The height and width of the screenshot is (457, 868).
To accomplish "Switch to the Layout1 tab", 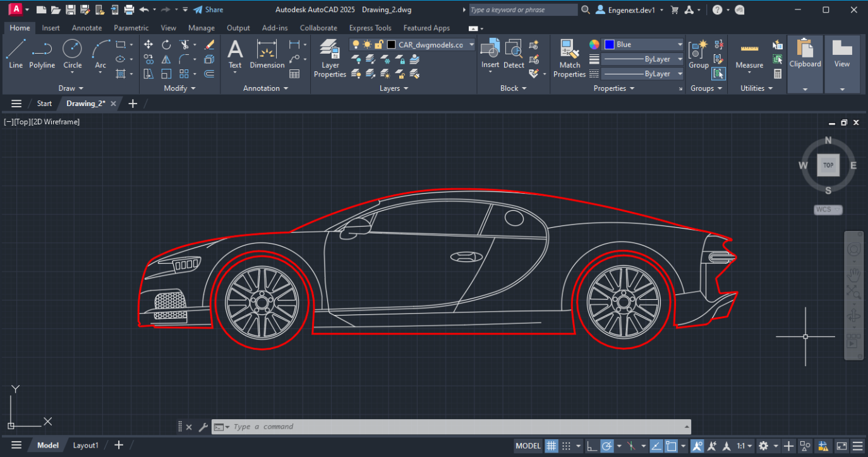I will [x=86, y=445].
